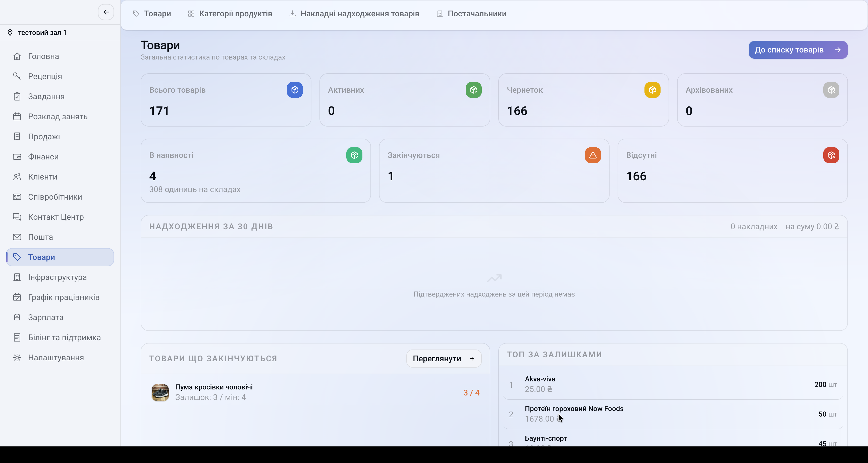Open Продажі section in sidebar

(60, 137)
